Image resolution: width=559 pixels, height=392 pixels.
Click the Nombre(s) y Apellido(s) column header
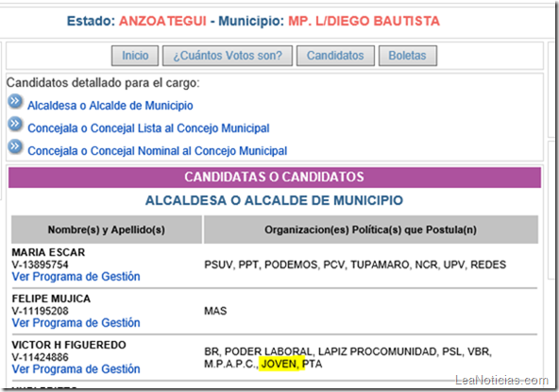tap(107, 230)
